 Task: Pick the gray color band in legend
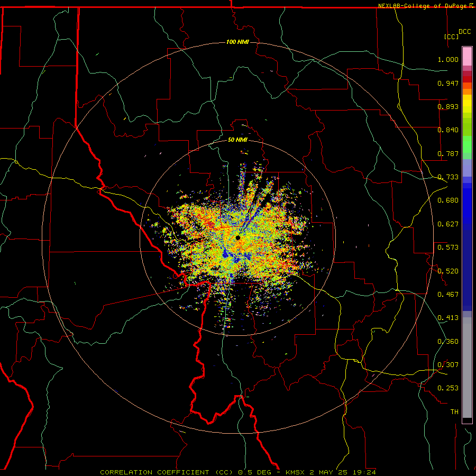tap(467, 368)
